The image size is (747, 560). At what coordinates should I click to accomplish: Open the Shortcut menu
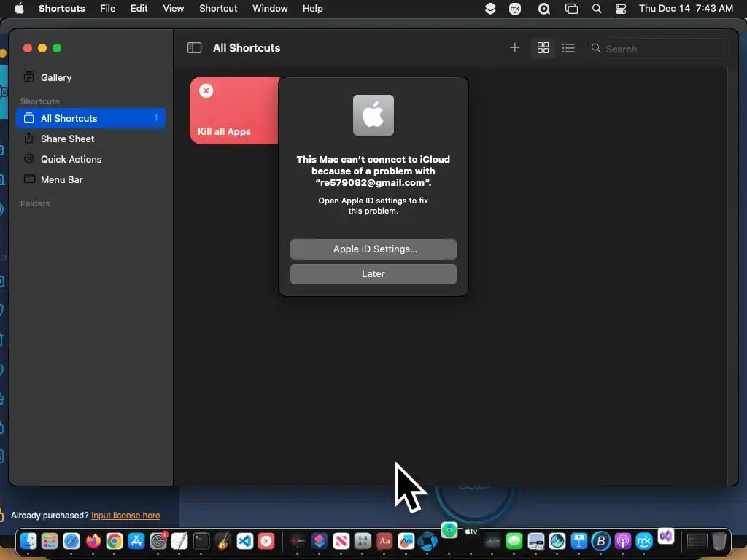tap(218, 9)
